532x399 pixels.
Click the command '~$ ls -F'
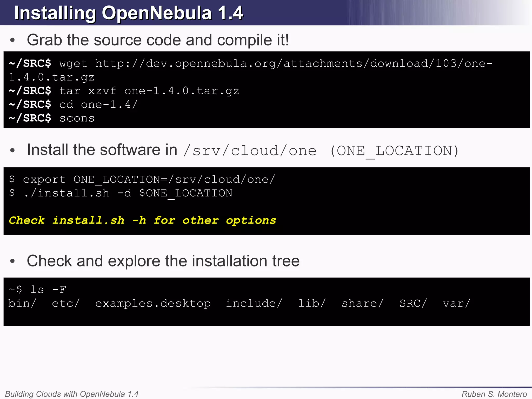37,290
